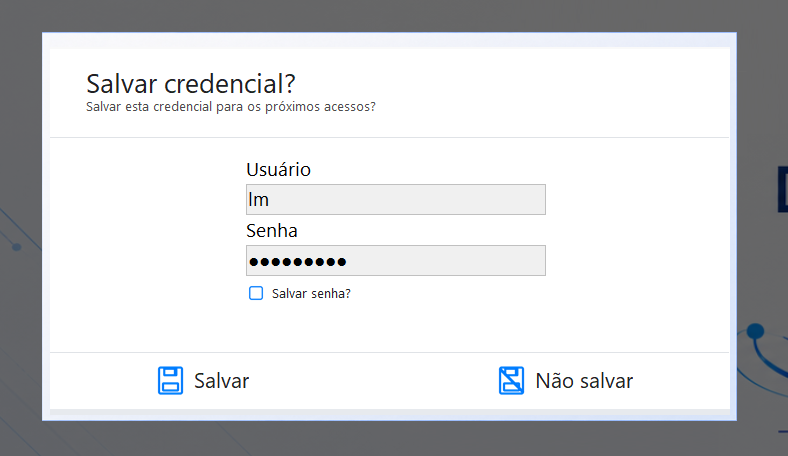Click the Salvar floppy disk icon

tap(170, 381)
